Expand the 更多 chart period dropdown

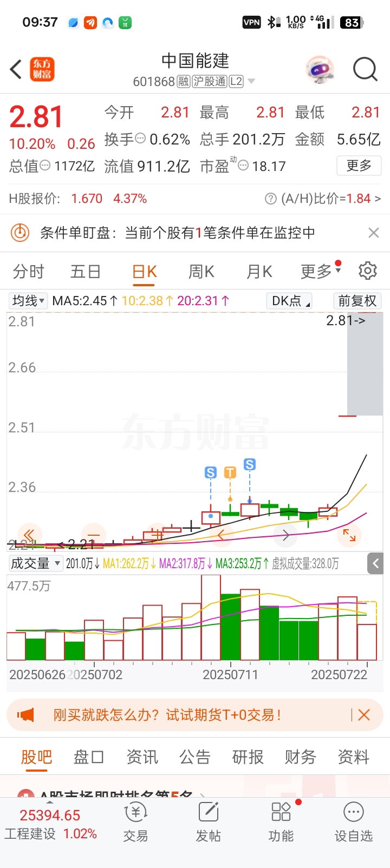321,272
